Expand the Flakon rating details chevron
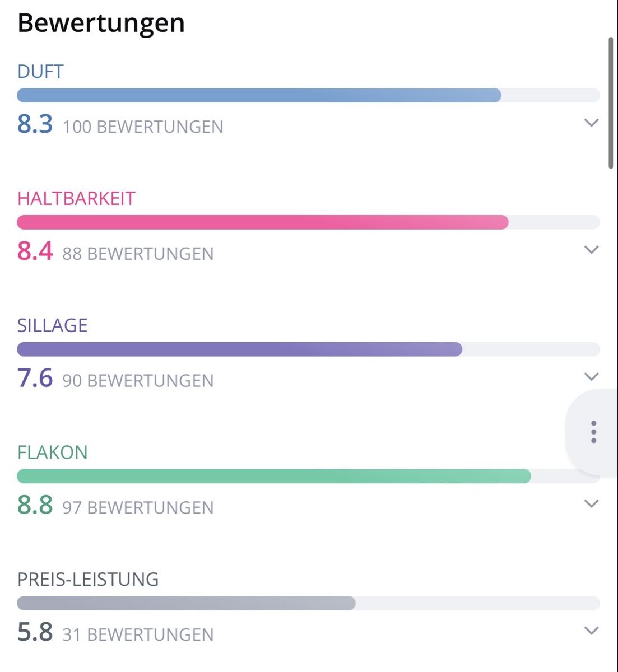Image resolution: width=618 pixels, height=672 pixels. tap(592, 504)
